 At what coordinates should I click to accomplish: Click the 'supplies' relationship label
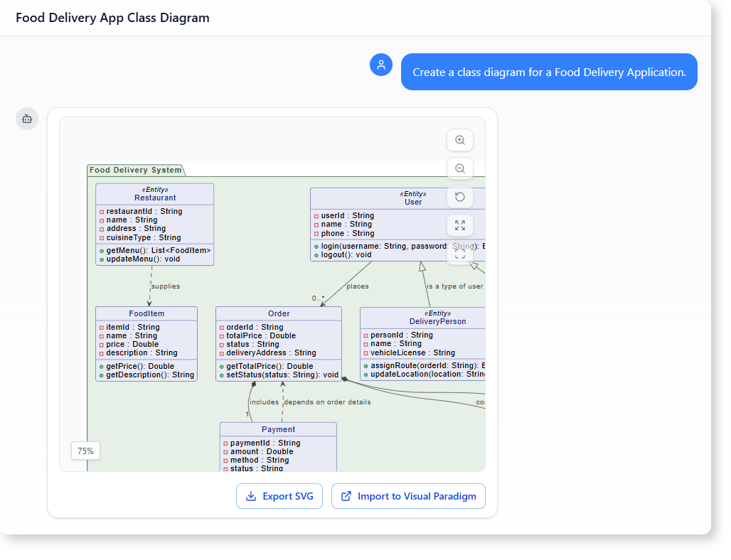(x=165, y=286)
